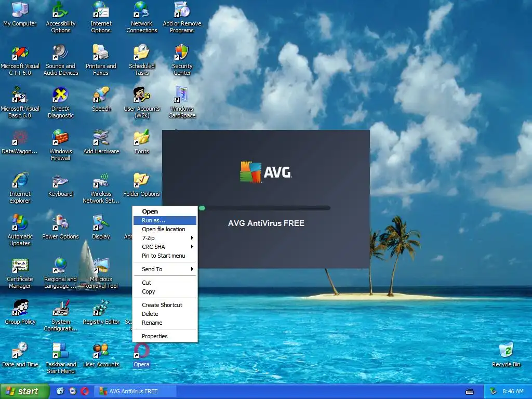
Task: Click the System Configuration icon
Action: [60, 315]
